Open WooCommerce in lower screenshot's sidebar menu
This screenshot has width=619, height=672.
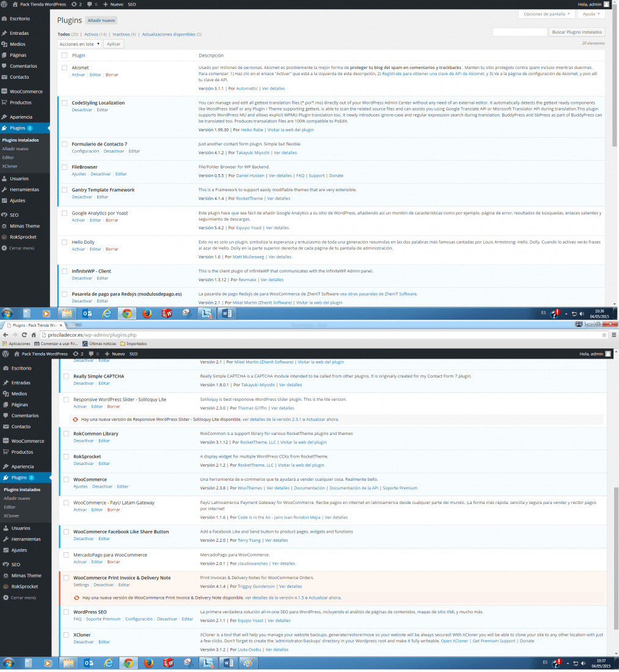click(x=28, y=441)
